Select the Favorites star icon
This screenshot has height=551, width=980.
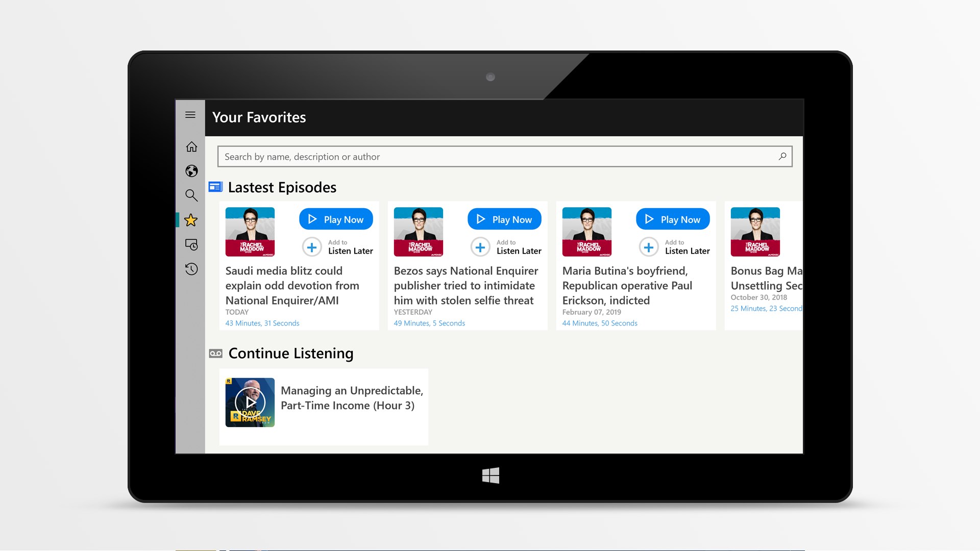pyautogui.click(x=191, y=220)
